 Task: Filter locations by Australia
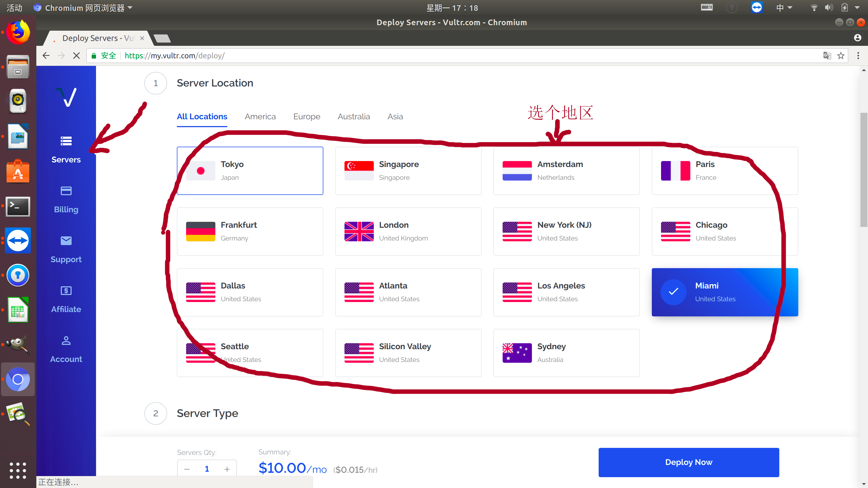(354, 117)
